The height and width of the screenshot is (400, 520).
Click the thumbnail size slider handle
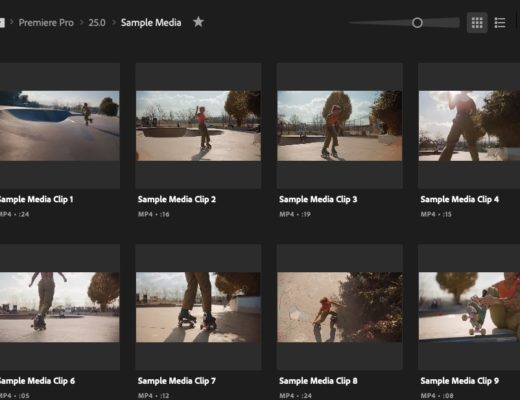click(417, 23)
